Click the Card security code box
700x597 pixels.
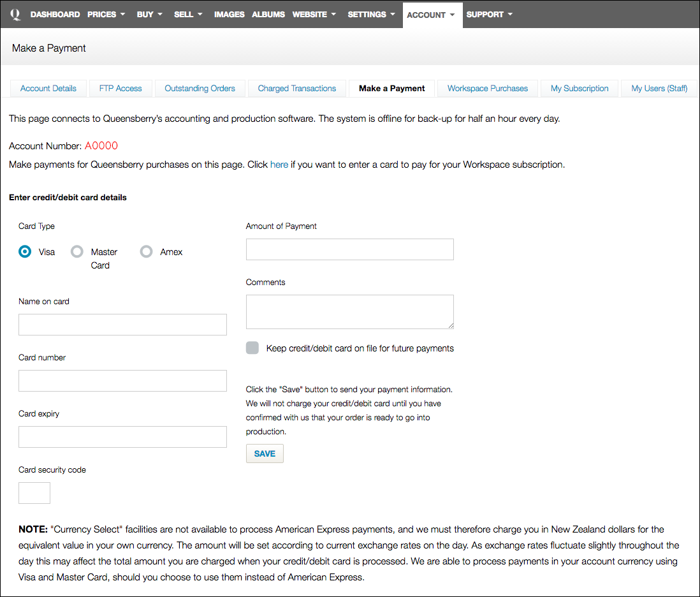click(x=34, y=493)
